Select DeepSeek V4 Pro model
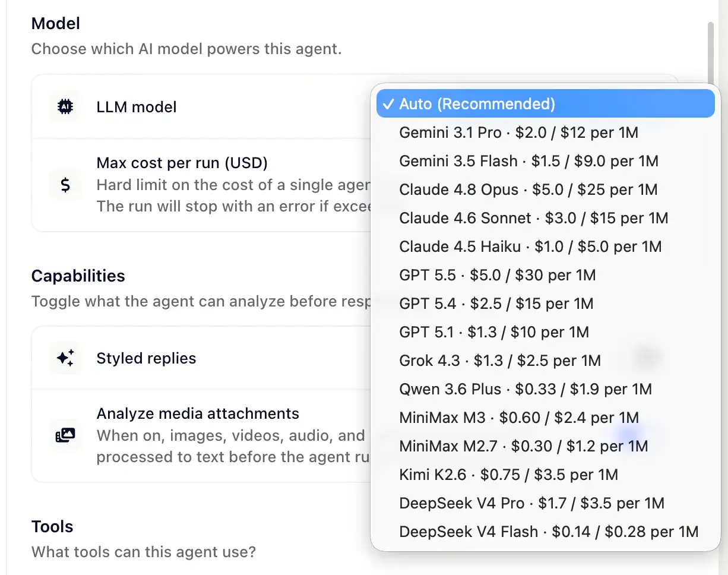The image size is (728, 575). click(x=545, y=503)
